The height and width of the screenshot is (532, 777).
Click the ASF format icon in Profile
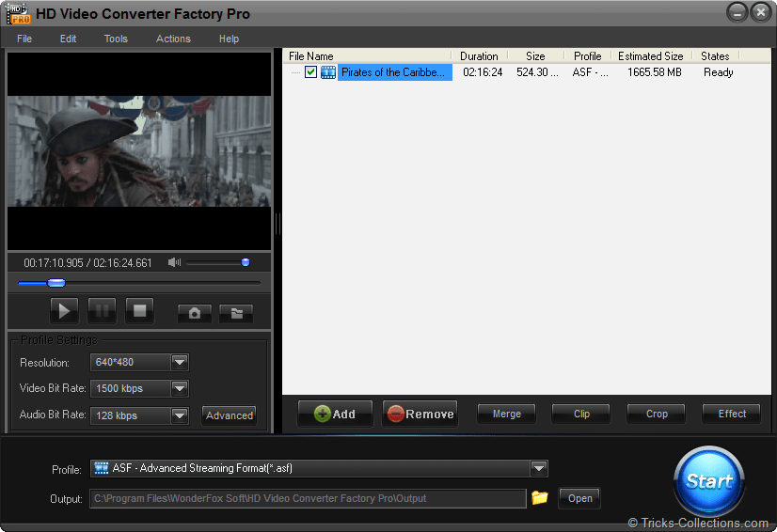pyautogui.click(x=102, y=468)
